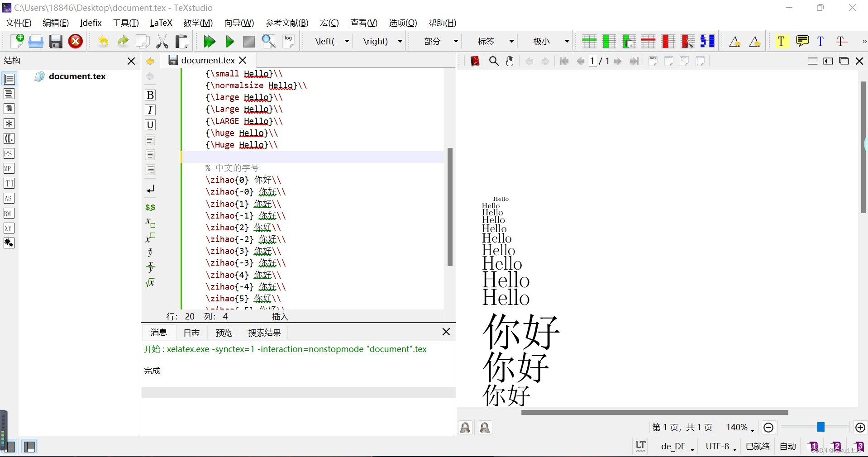The width and height of the screenshot is (868, 457).
Task: Select document.tex in the structure tree
Action: 77,76
